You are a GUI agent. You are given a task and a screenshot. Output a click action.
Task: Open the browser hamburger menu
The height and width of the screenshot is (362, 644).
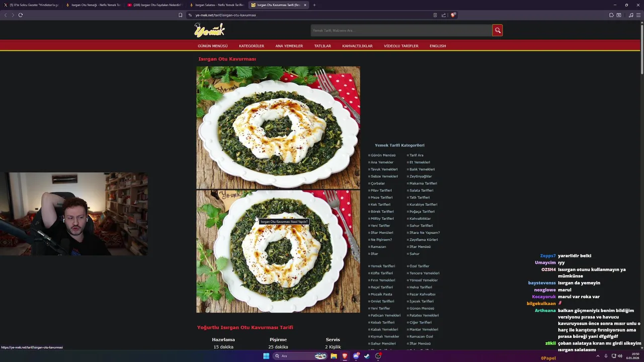click(x=639, y=15)
